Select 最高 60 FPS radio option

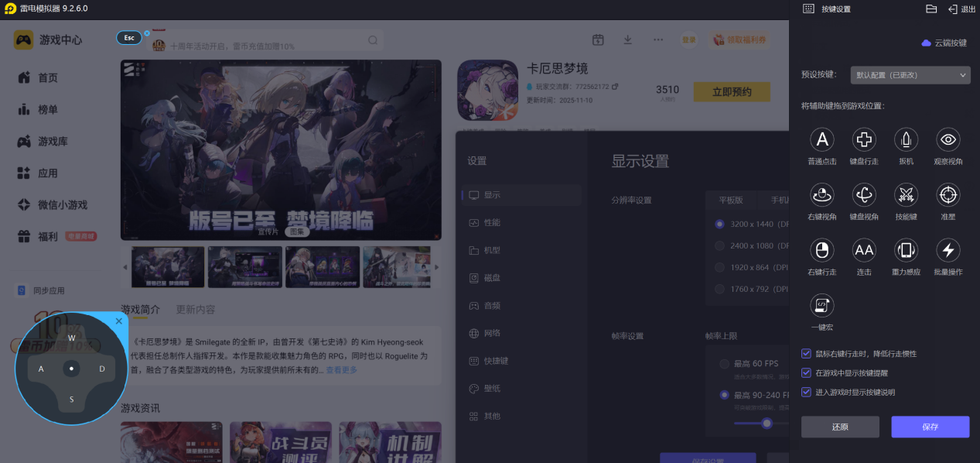point(725,364)
